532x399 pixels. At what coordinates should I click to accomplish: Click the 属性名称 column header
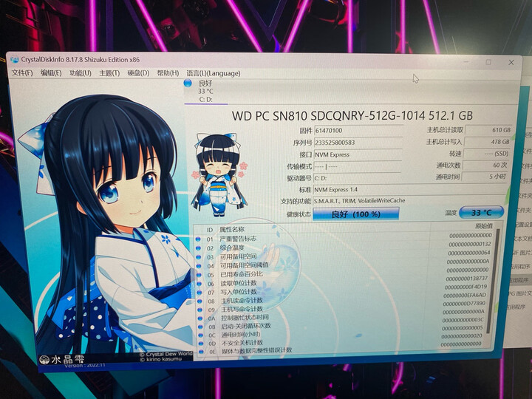[232, 230]
